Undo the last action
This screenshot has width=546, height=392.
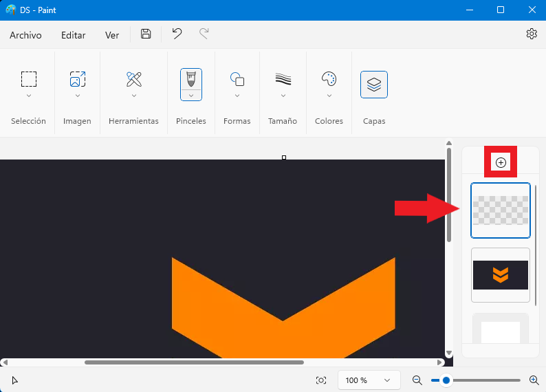tap(177, 34)
